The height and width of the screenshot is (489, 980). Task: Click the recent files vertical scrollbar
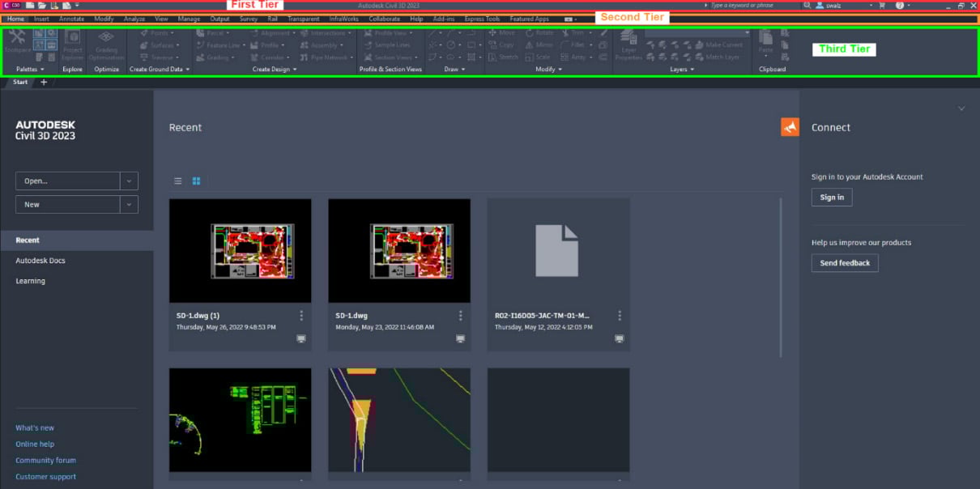click(782, 277)
